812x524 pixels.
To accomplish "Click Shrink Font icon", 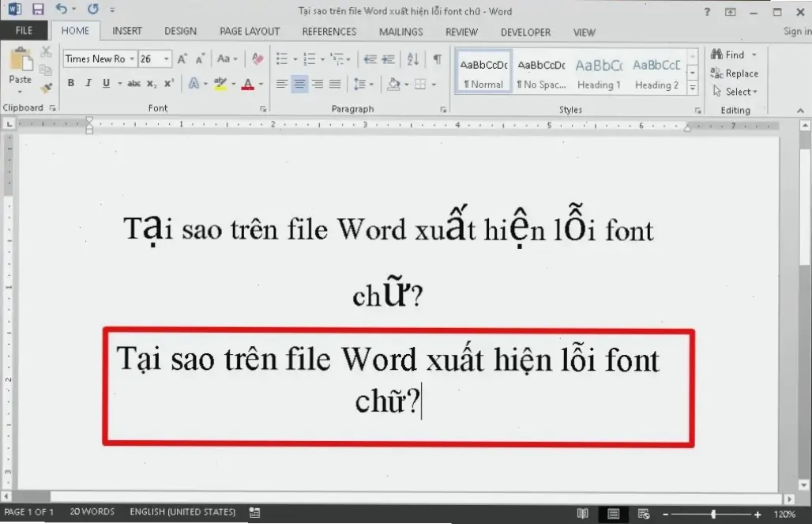I will click(200, 58).
